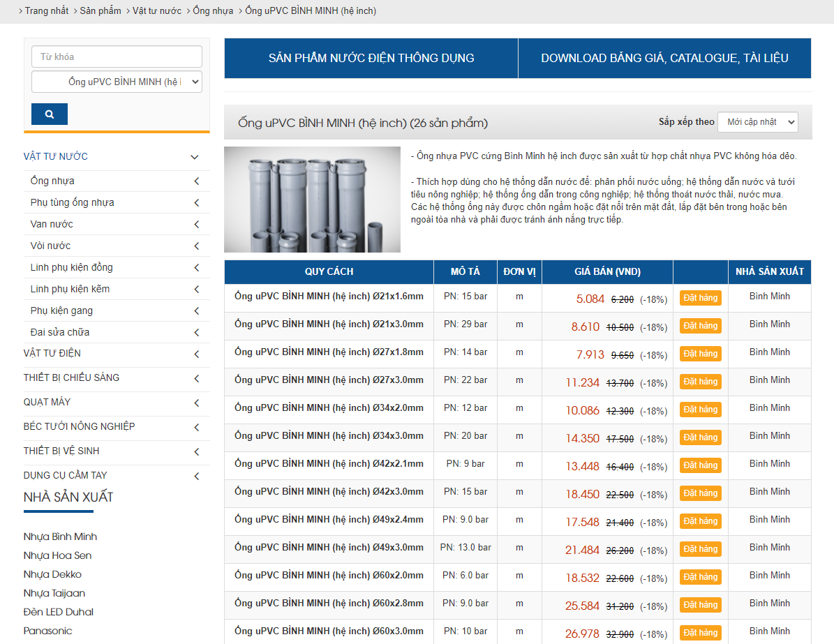Open DOWNLOAD BẢNG GIÁ, CATALOGUE tab
This screenshot has height=644, width=834.
665,58
